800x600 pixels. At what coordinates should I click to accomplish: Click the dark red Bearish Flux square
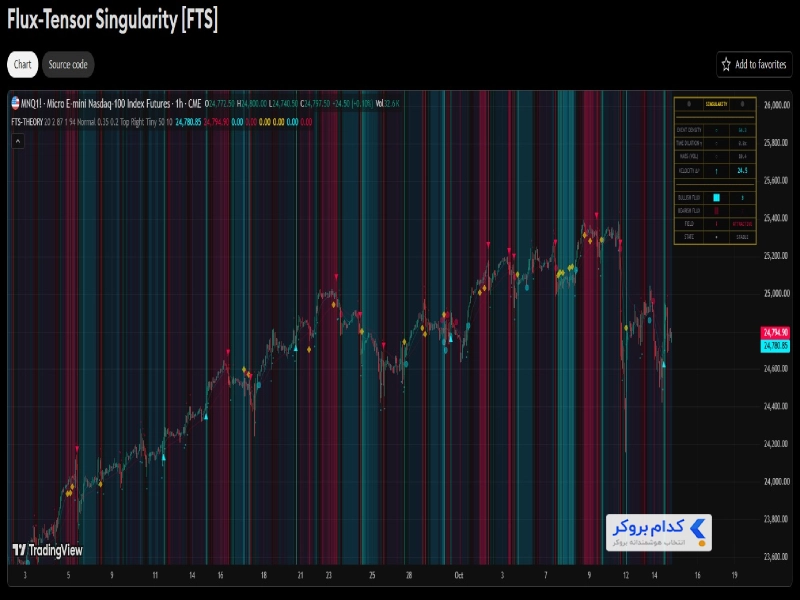[x=716, y=211]
